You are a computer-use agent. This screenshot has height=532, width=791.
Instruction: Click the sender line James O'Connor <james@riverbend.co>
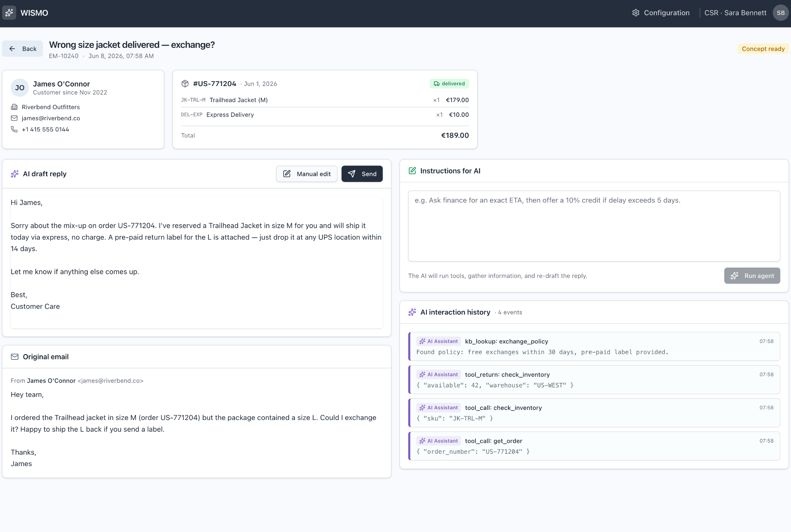coord(77,381)
